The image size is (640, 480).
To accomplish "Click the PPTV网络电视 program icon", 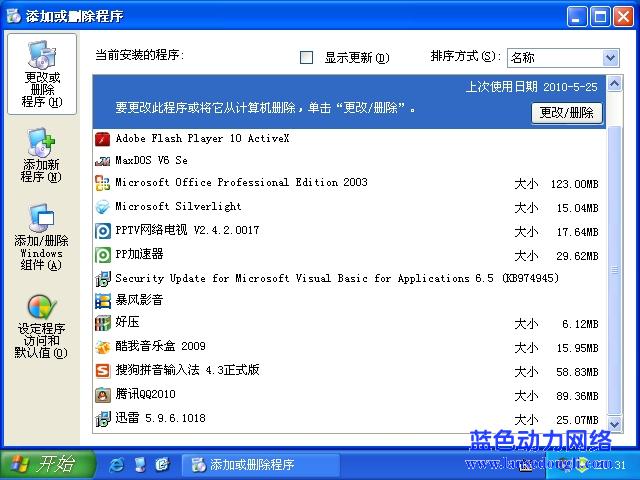I will coord(102,230).
